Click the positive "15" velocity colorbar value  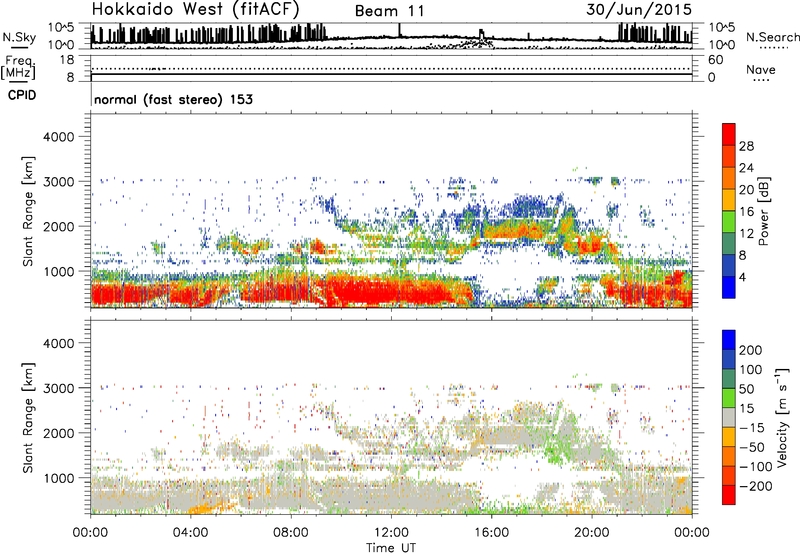coord(746,409)
